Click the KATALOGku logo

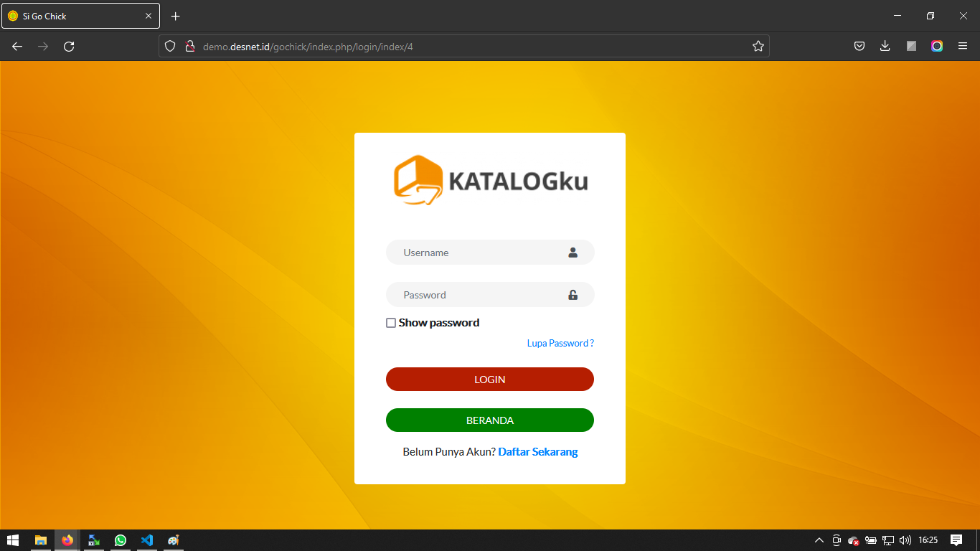tap(490, 180)
